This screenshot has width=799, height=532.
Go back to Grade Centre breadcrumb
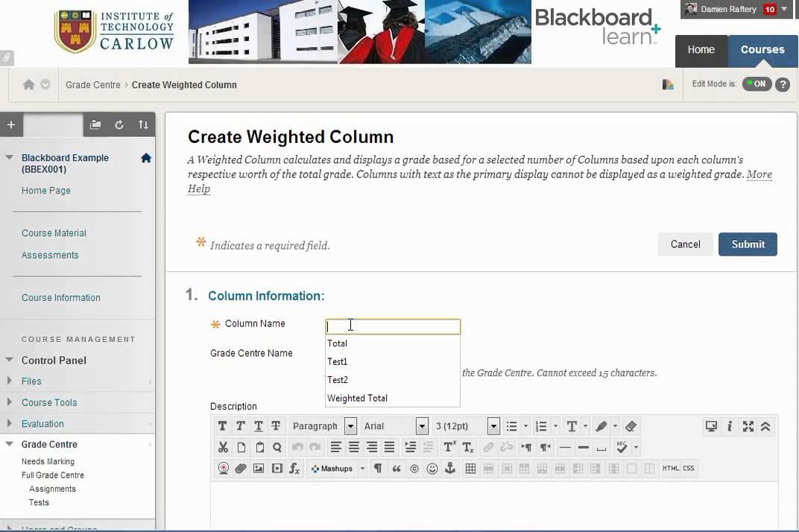tap(92, 85)
